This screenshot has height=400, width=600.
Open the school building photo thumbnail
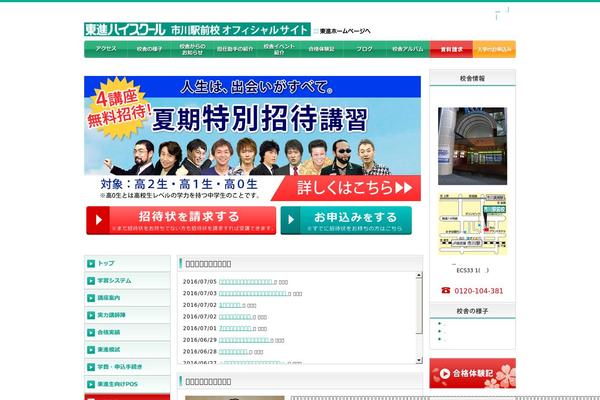(473, 146)
